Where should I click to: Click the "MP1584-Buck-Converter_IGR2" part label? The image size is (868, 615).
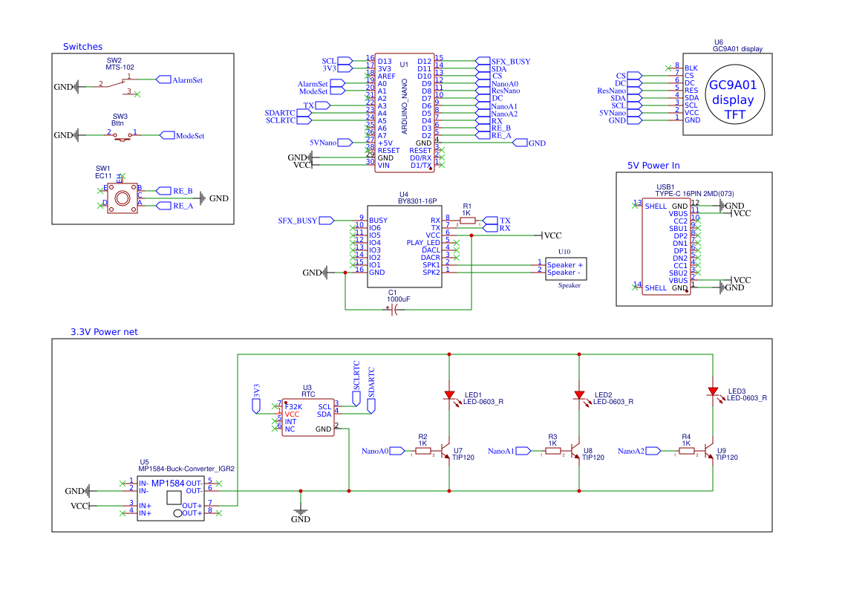click(x=186, y=469)
